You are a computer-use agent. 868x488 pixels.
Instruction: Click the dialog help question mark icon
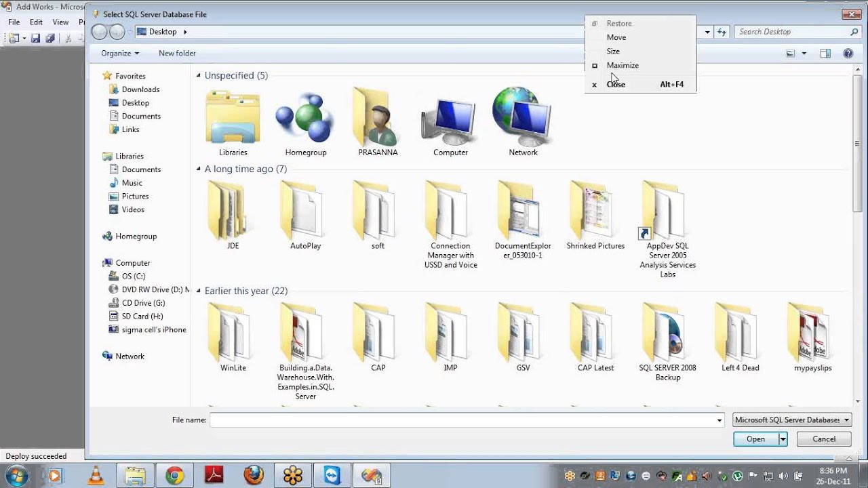[848, 54]
